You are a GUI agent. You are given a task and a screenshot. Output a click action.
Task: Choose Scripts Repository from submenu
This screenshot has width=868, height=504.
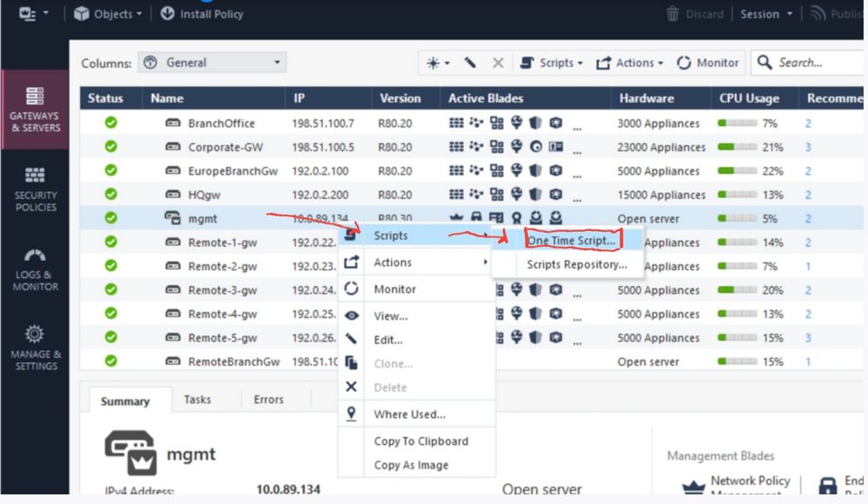coord(576,264)
